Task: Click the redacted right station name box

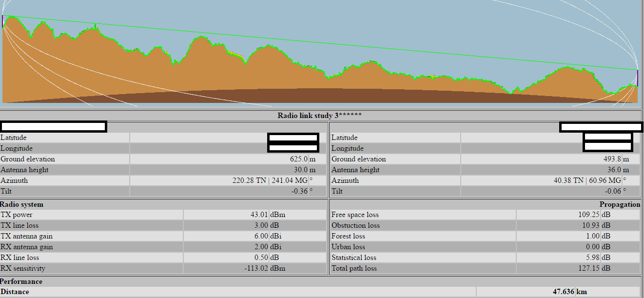Action: point(601,127)
